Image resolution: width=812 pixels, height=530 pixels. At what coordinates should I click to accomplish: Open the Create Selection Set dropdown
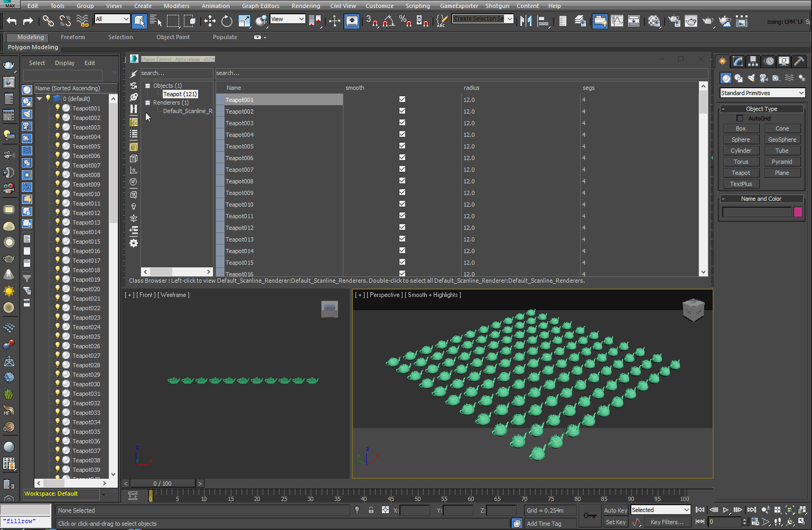pos(509,19)
